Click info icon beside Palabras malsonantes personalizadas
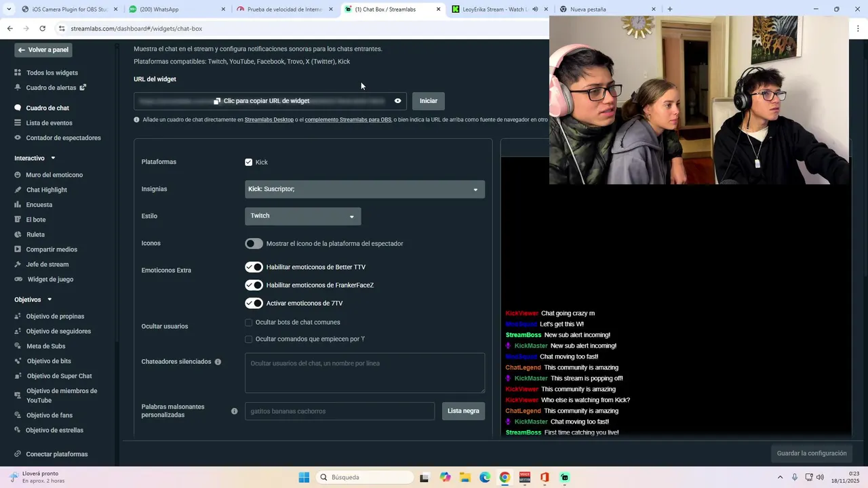The width and height of the screenshot is (868, 488). coord(234,411)
